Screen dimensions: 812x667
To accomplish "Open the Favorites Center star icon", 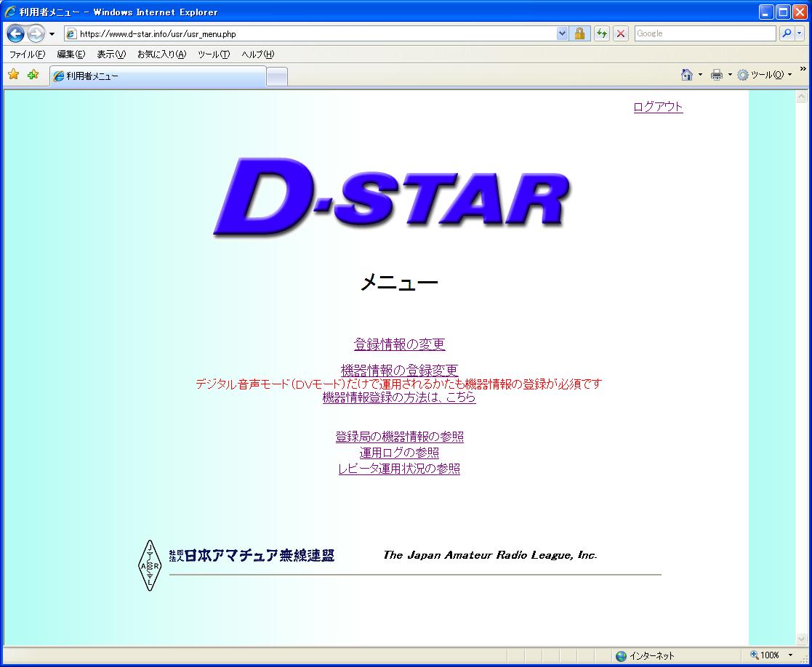I will pyautogui.click(x=14, y=75).
